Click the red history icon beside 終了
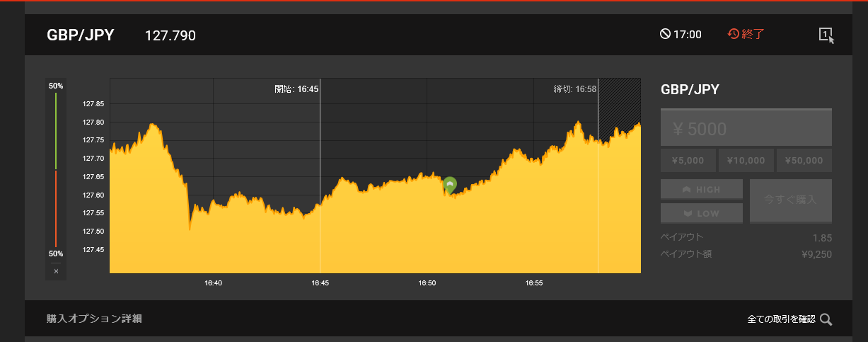Viewport: 868px width, 342px height. click(x=734, y=34)
